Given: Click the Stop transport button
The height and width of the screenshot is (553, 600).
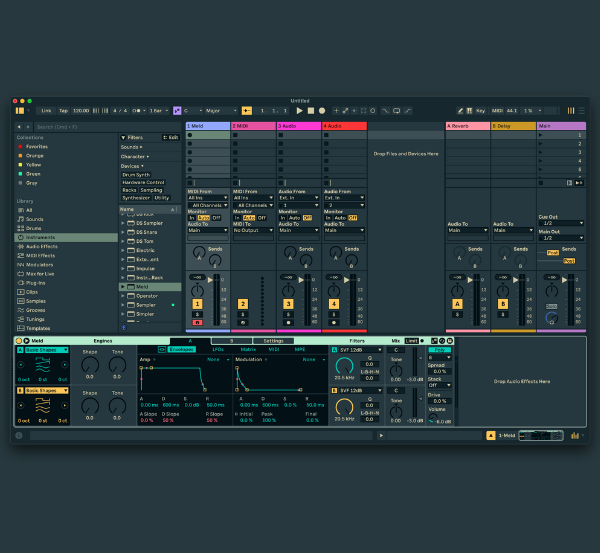Looking at the screenshot, I should coord(311,111).
